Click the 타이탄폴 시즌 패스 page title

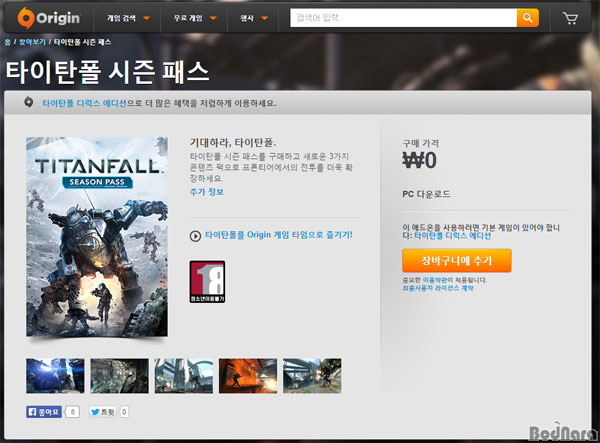coord(108,72)
